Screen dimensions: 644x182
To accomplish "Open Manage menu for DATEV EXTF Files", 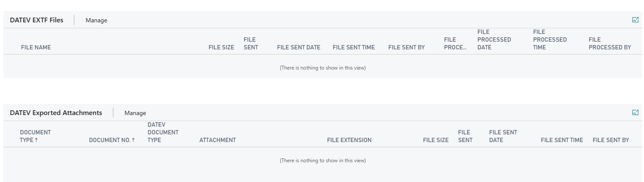I will 96,20.
